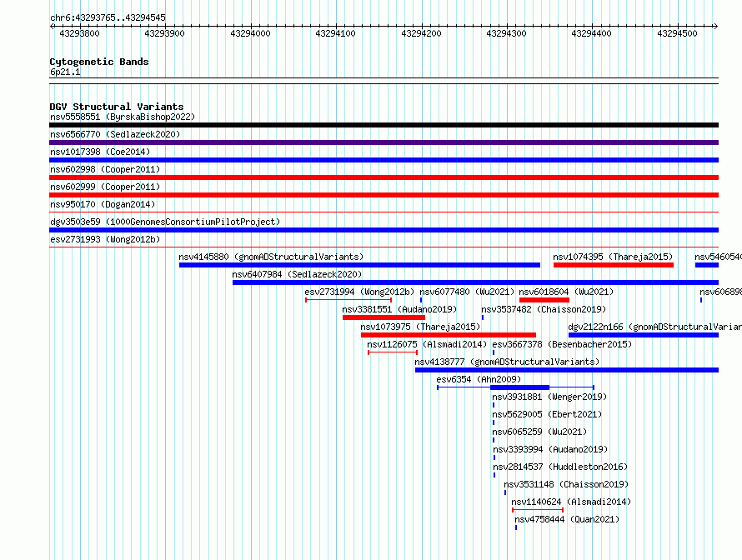
Task: Open nsv3381551 (Audano2019) variant
Action: [399, 309]
